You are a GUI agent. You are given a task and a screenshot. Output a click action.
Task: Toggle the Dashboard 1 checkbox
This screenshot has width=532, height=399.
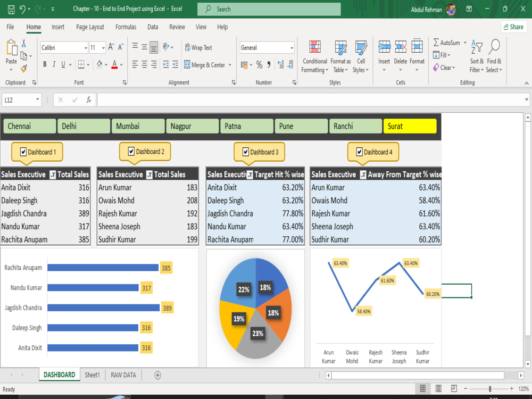point(23,152)
